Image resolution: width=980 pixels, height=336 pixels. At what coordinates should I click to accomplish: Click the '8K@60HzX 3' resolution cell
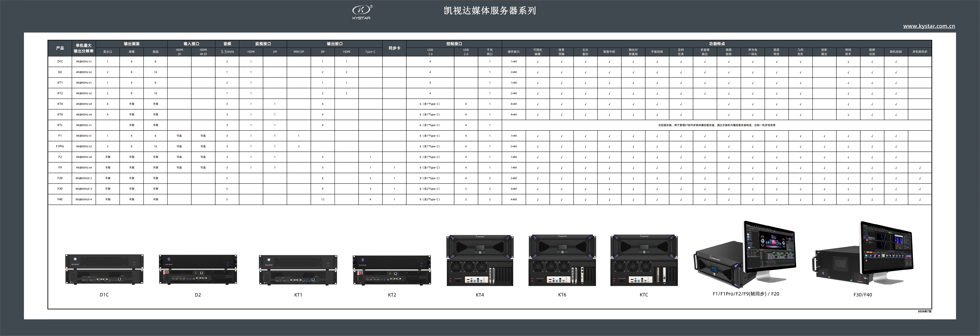(x=84, y=189)
